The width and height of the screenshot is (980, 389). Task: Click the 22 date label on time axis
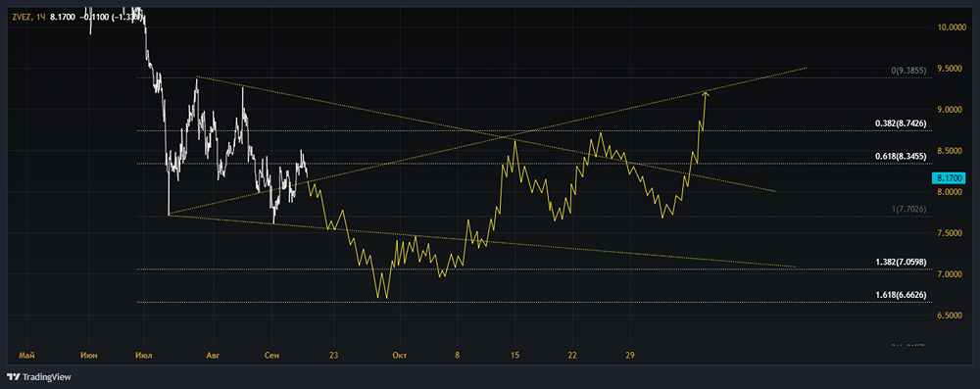click(572, 356)
